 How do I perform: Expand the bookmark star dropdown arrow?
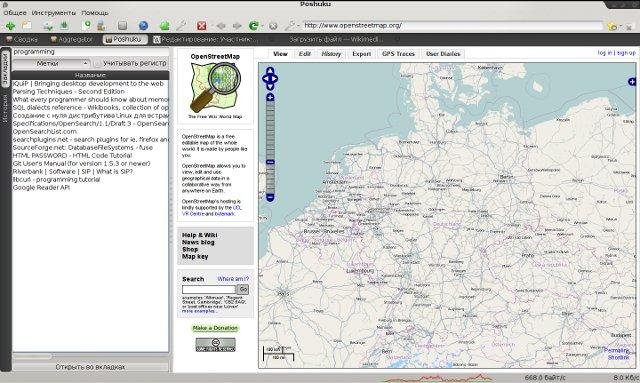click(620, 27)
